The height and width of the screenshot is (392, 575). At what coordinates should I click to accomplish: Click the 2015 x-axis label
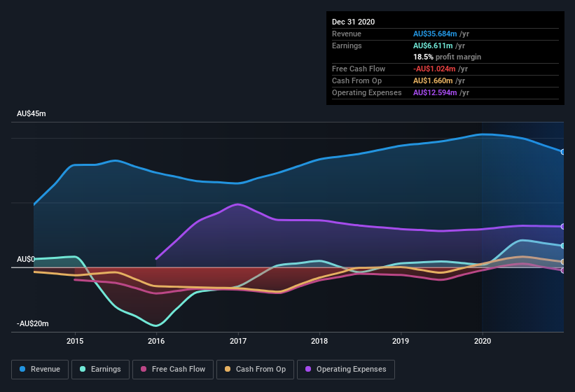click(x=75, y=341)
